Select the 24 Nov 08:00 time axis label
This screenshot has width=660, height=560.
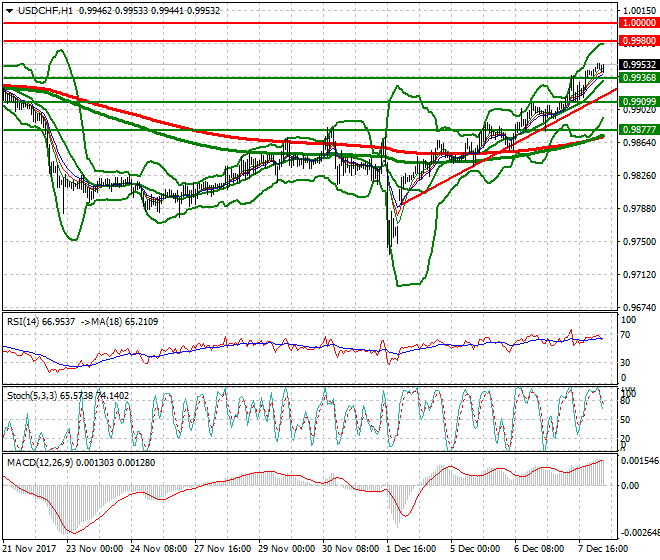159,549
